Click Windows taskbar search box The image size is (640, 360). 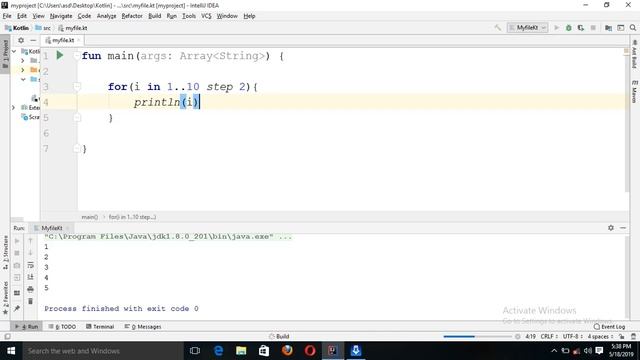(102, 351)
